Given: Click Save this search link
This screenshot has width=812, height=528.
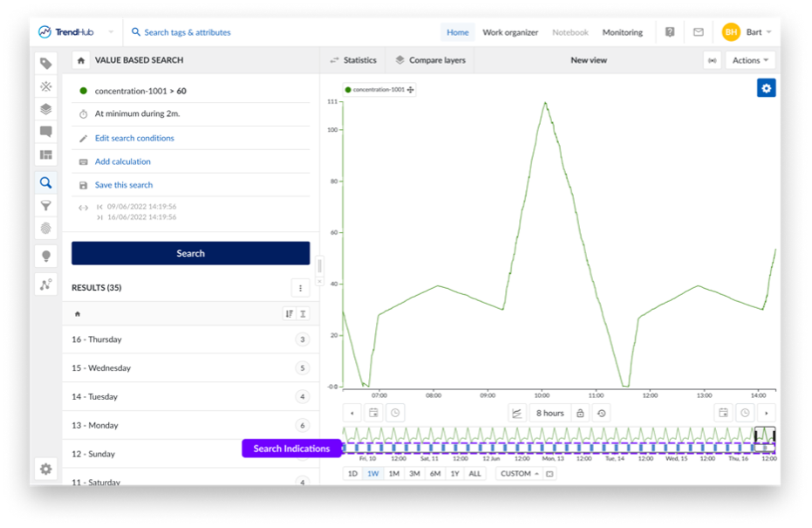Looking at the screenshot, I should (x=124, y=185).
